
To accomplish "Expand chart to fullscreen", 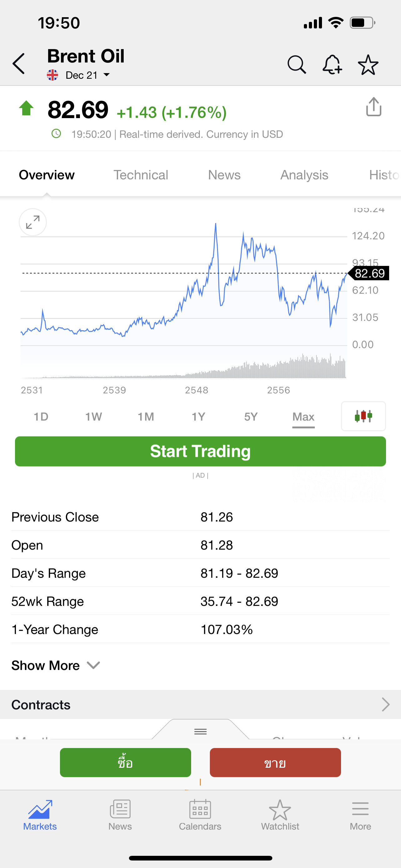I will [x=33, y=222].
